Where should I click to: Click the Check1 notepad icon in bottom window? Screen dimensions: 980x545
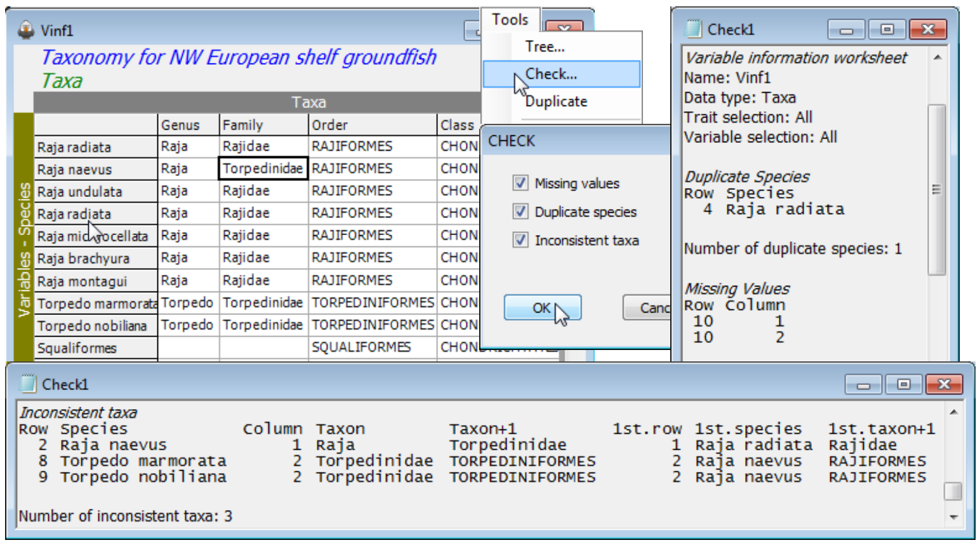click(x=29, y=384)
